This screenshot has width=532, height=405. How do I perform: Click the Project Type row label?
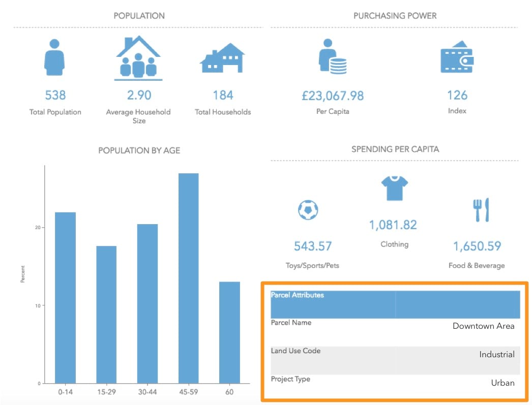point(290,379)
